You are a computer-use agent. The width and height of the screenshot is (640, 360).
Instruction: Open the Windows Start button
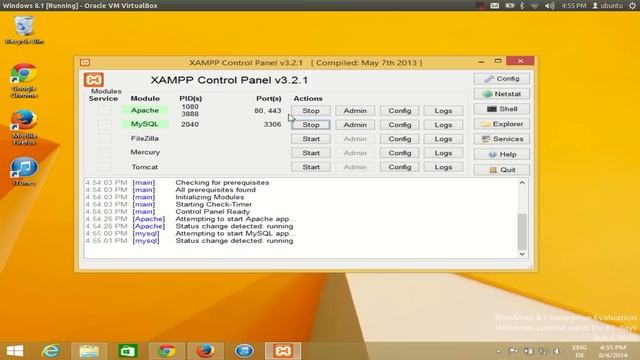(15, 351)
